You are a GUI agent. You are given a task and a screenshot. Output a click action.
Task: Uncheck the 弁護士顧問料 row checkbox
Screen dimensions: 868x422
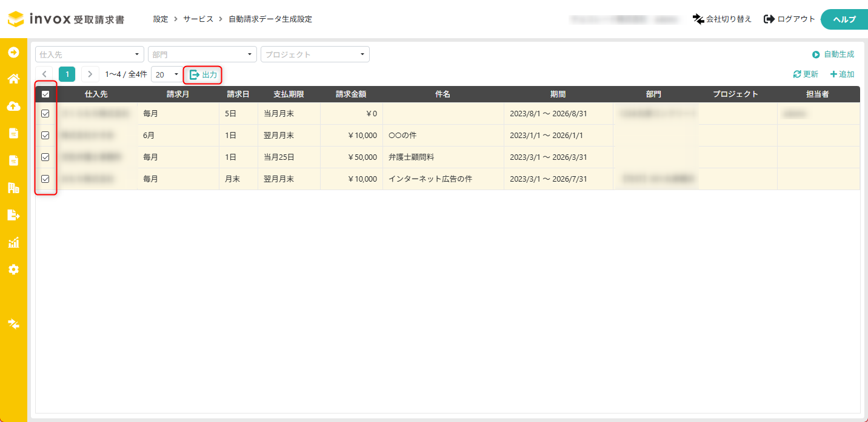click(x=45, y=157)
